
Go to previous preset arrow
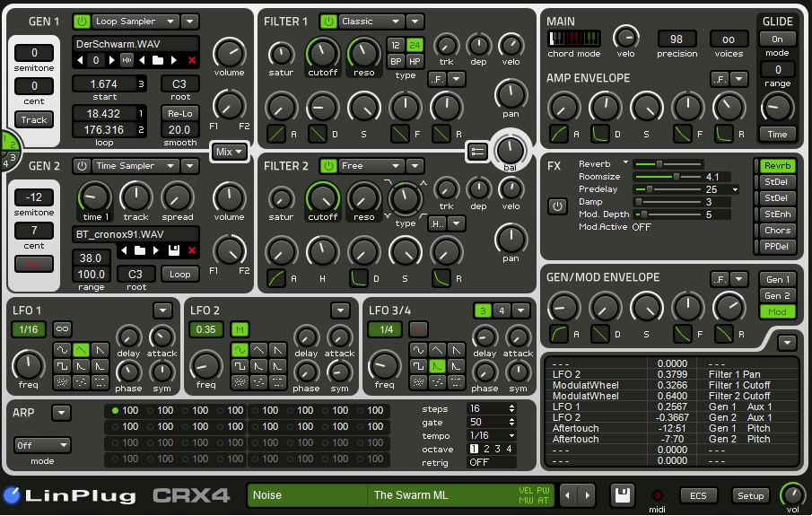(568, 495)
